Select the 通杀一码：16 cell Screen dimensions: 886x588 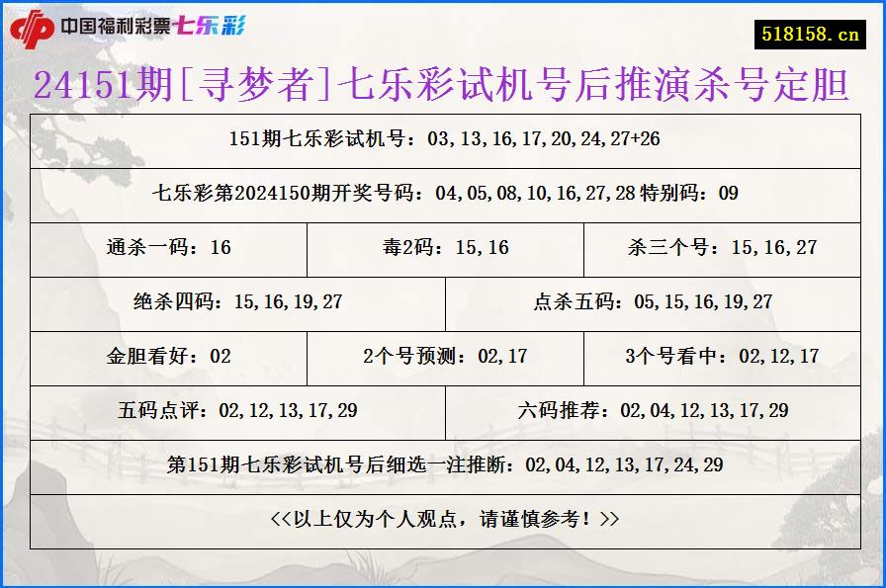coord(168,249)
